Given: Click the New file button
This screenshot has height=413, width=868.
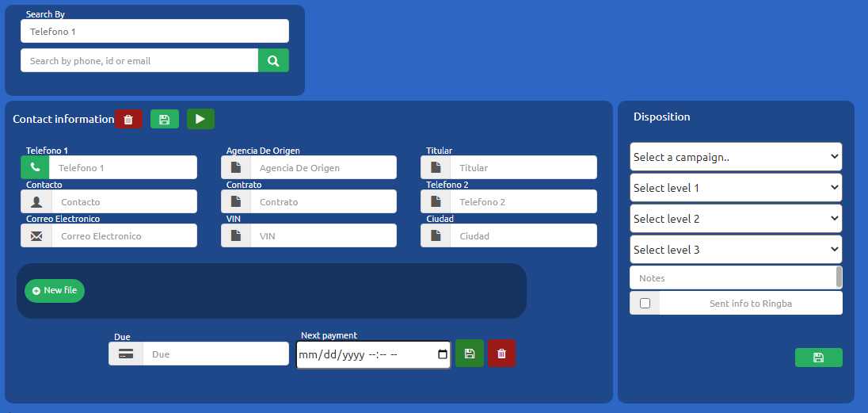Looking at the screenshot, I should point(55,291).
